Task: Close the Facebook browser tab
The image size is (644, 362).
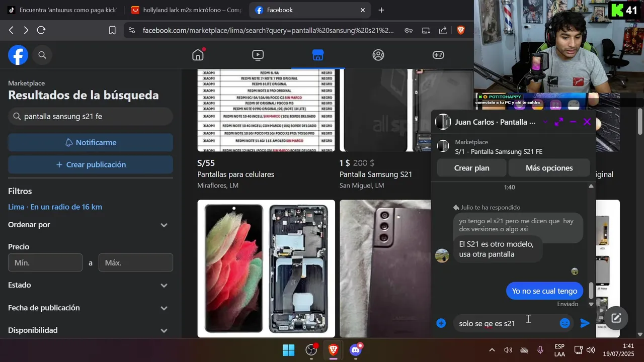Action: pos(363,10)
